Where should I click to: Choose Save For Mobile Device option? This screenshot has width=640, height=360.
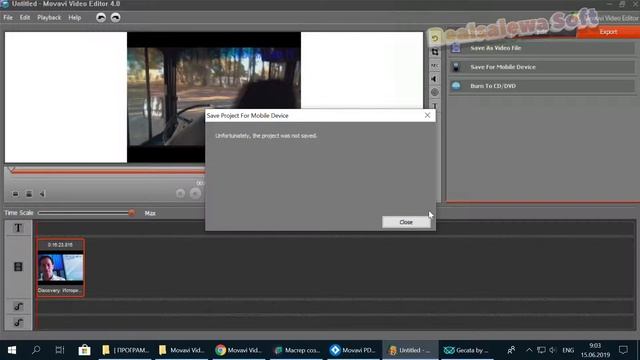pyautogui.click(x=541, y=67)
